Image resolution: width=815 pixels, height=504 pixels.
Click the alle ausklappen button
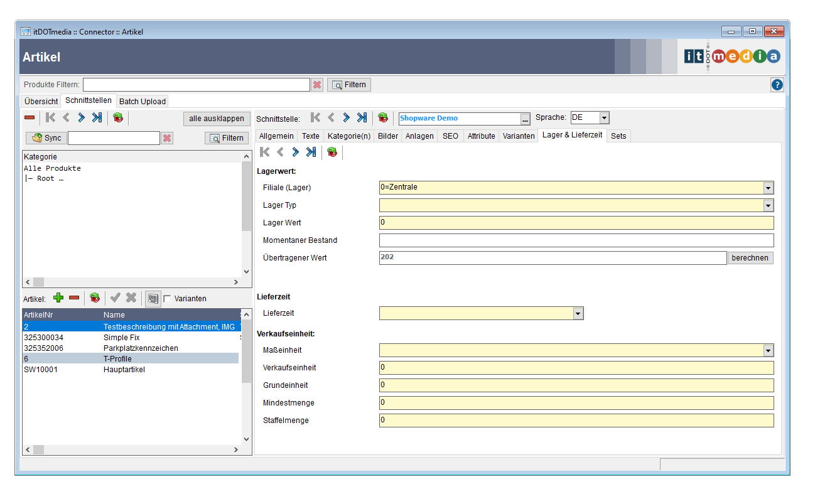point(217,119)
